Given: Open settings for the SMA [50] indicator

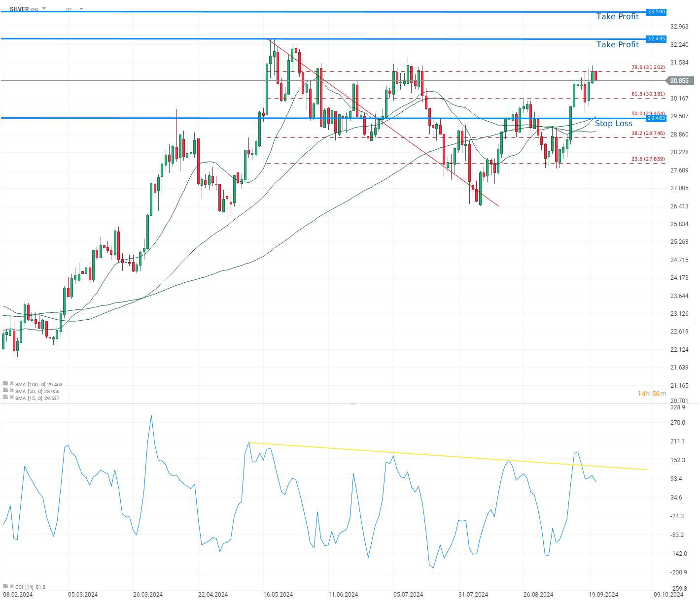Looking at the screenshot, I should tap(5, 391).
